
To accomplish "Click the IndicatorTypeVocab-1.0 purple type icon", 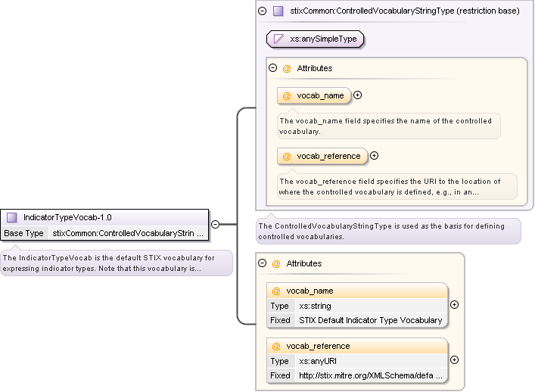I will coord(12,217).
